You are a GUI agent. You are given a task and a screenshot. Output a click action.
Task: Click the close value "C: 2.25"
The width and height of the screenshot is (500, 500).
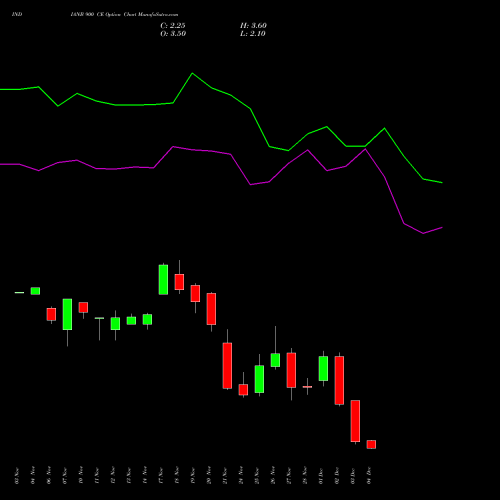173,26
